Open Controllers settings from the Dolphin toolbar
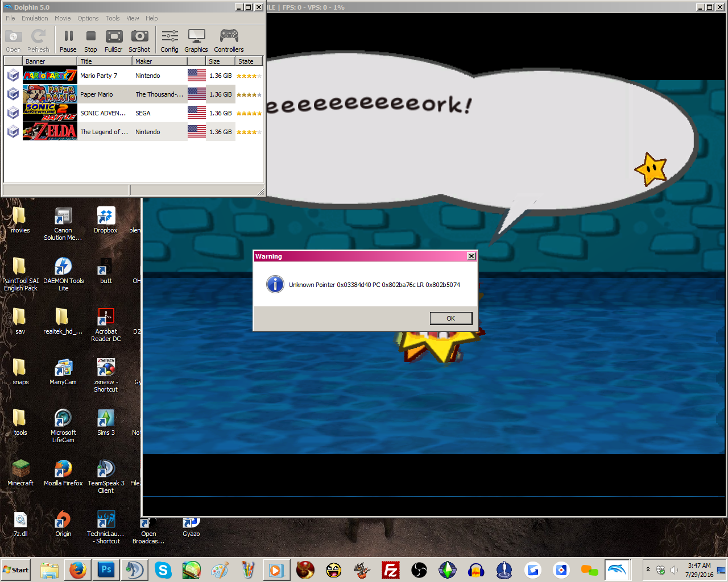The width and height of the screenshot is (728, 582). pos(229,41)
